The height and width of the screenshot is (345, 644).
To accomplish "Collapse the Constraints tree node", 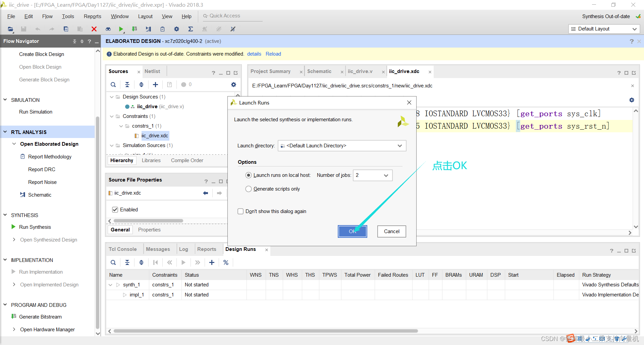I will [x=112, y=116].
